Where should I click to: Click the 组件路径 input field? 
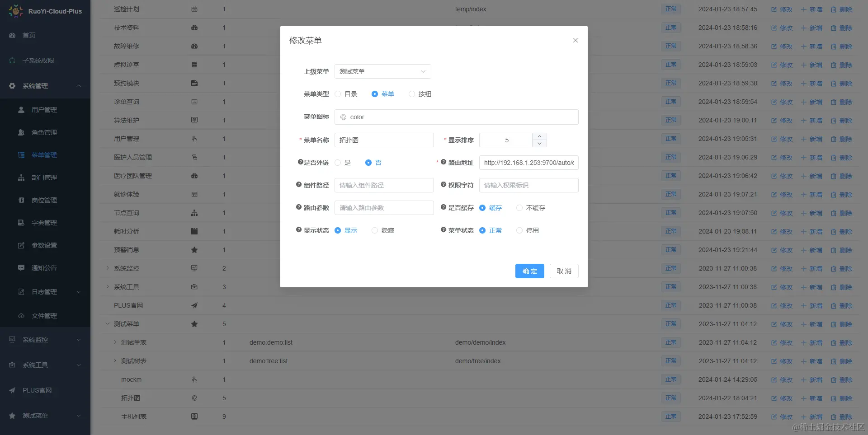tap(384, 185)
